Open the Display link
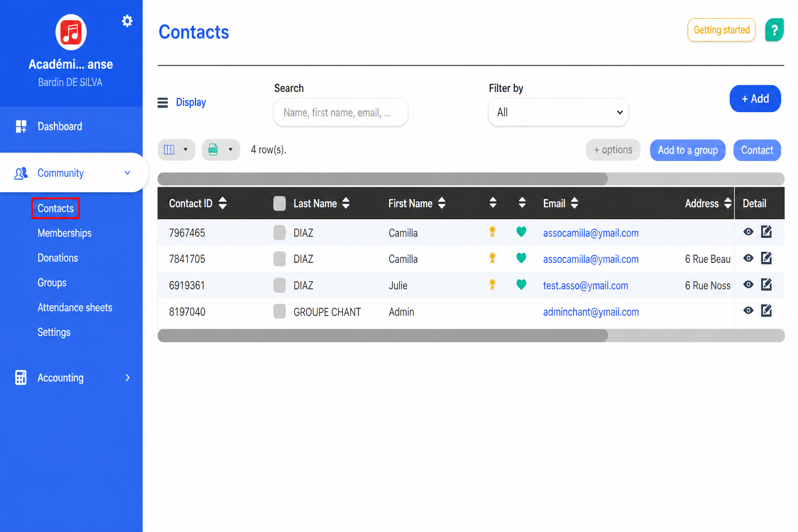 191,102
